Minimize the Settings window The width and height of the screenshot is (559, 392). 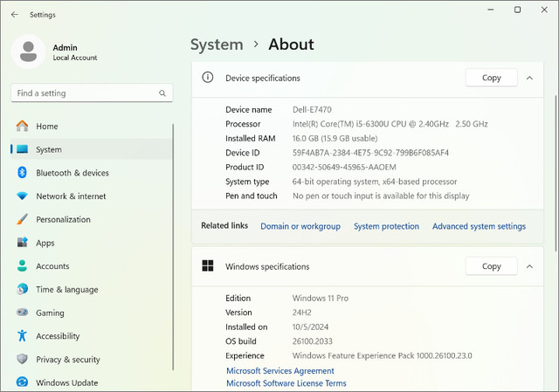click(491, 10)
